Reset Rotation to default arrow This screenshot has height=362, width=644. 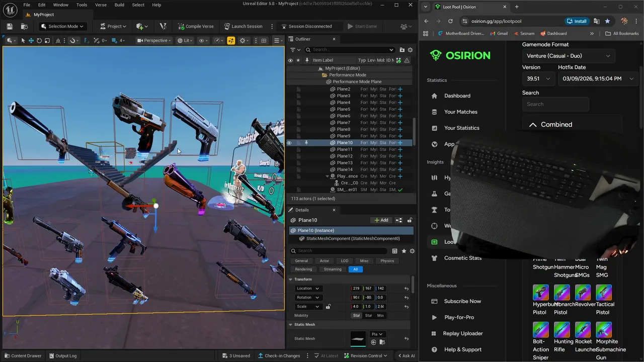pyautogui.click(x=407, y=298)
